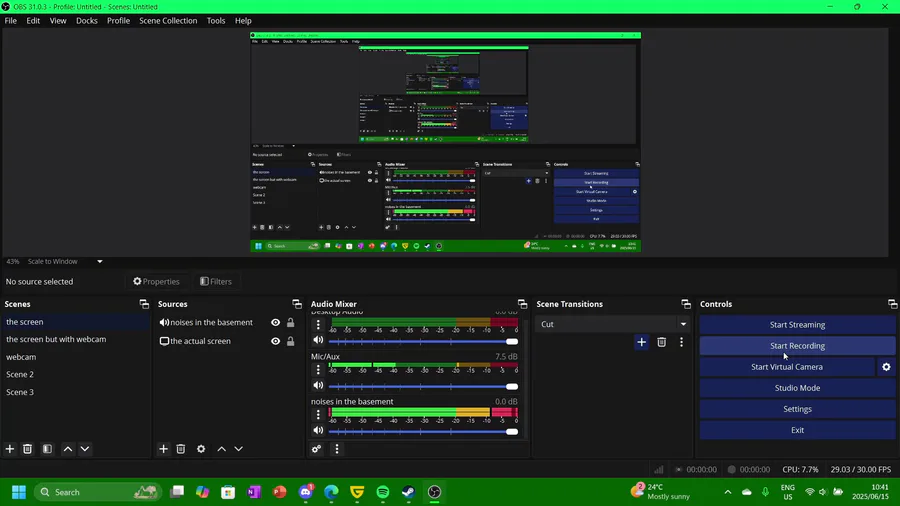
Task: Open Microsoft Edge from the taskbar
Action: 331,492
